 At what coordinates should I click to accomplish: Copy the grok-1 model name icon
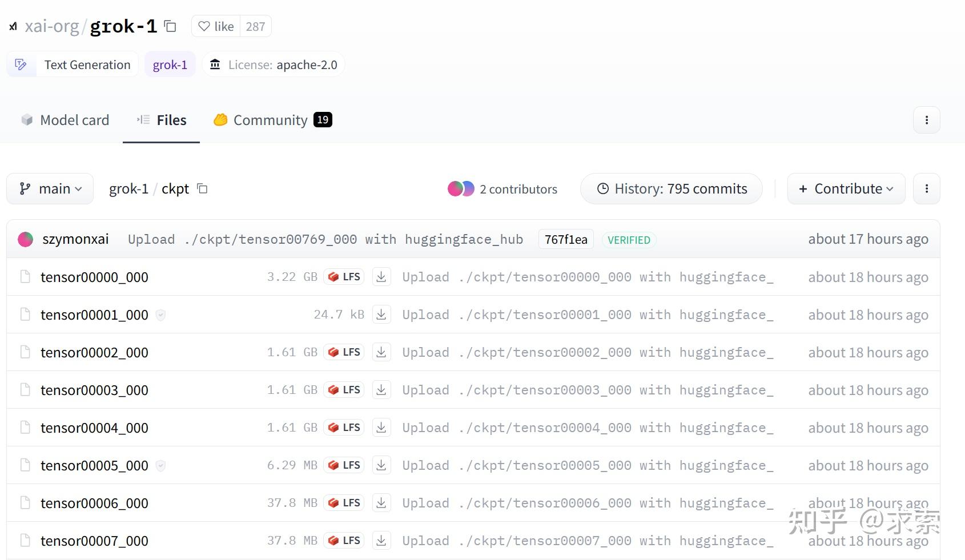(x=170, y=26)
